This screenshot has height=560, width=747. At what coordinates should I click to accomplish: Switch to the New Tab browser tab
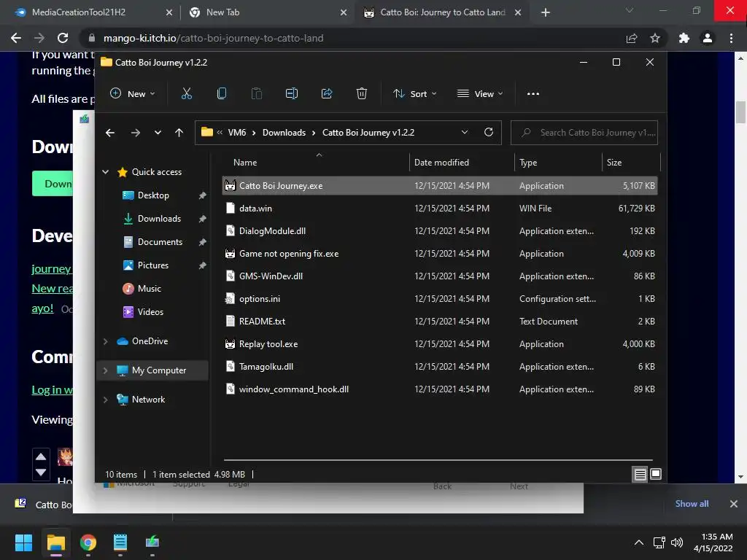pos(267,12)
